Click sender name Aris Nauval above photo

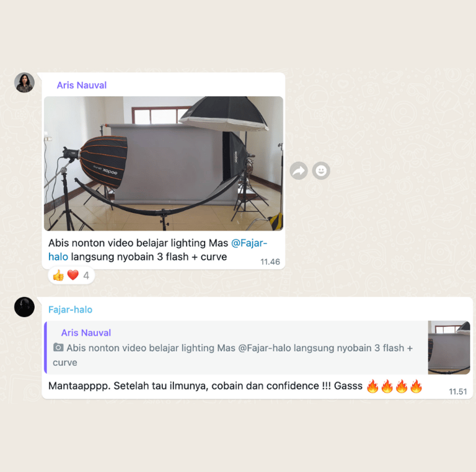pos(82,86)
